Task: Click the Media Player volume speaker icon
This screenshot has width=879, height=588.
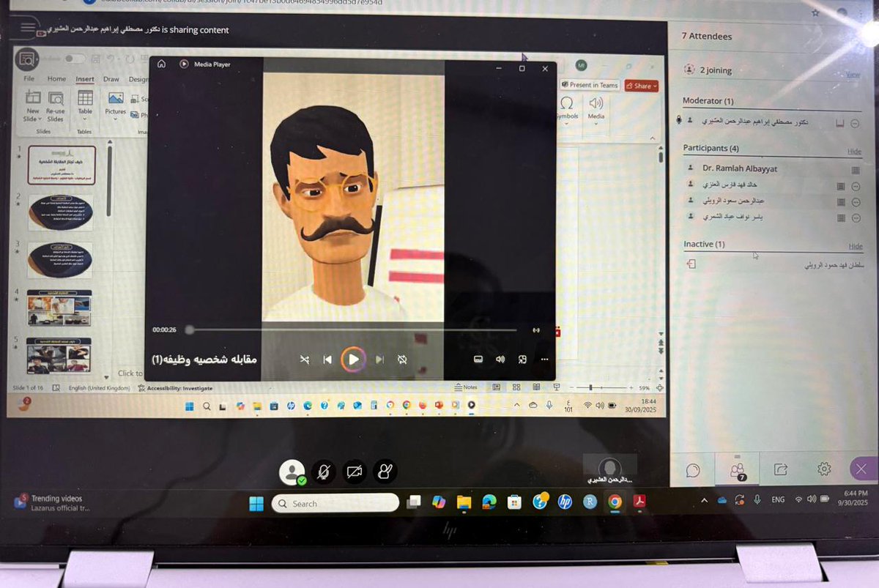Action: pyautogui.click(x=500, y=360)
